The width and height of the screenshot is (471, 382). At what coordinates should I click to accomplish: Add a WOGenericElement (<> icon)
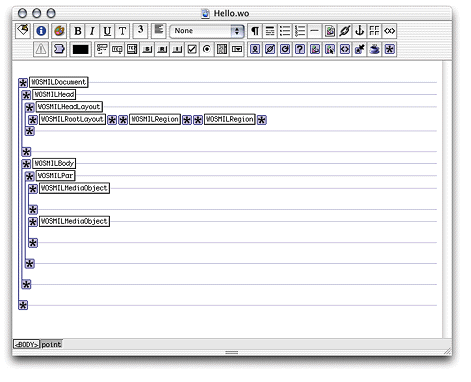point(345,49)
